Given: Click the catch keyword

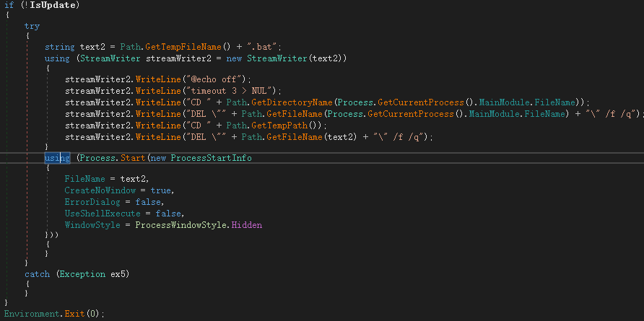Looking at the screenshot, I should (x=37, y=274).
